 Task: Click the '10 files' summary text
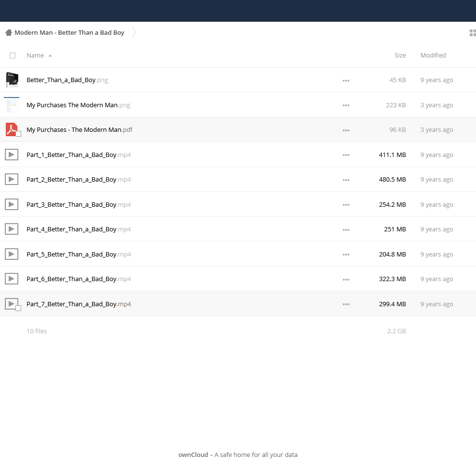[x=37, y=331]
